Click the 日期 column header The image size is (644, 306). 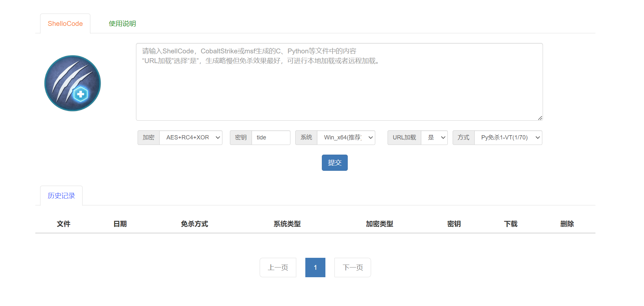click(120, 224)
